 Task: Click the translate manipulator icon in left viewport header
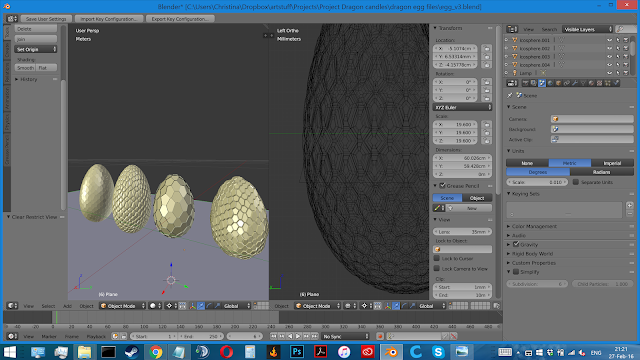click(x=201, y=306)
